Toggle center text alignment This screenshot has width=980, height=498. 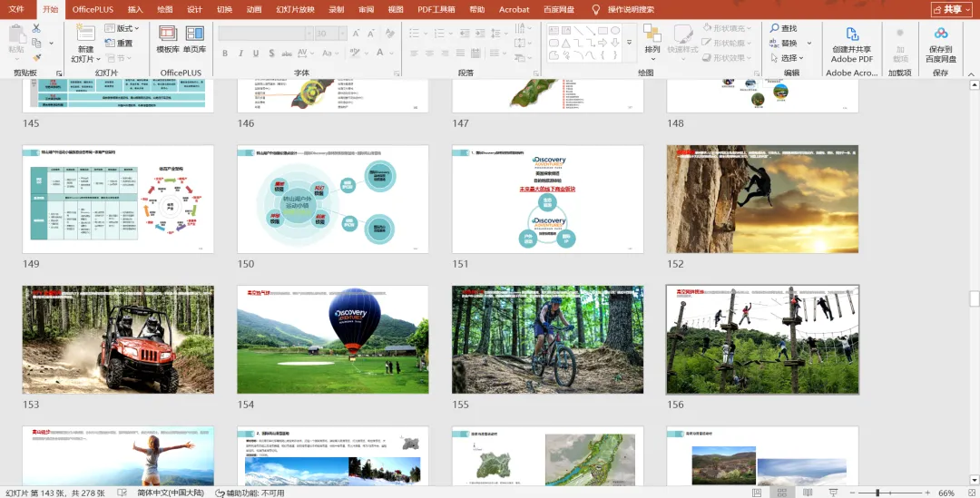(x=429, y=54)
